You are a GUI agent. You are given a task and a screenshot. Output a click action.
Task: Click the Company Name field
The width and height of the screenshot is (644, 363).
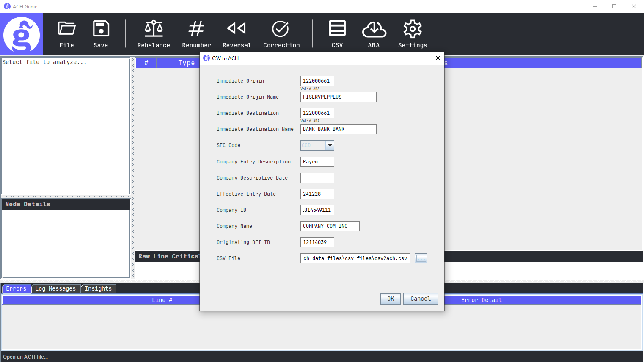[330, 226]
